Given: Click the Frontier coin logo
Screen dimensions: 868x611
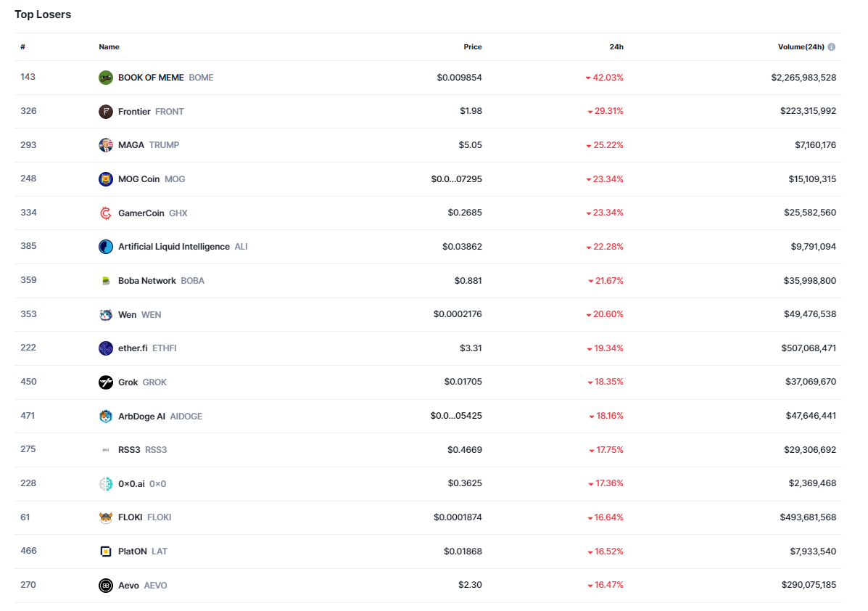Looking at the screenshot, I should pos(106,112).
